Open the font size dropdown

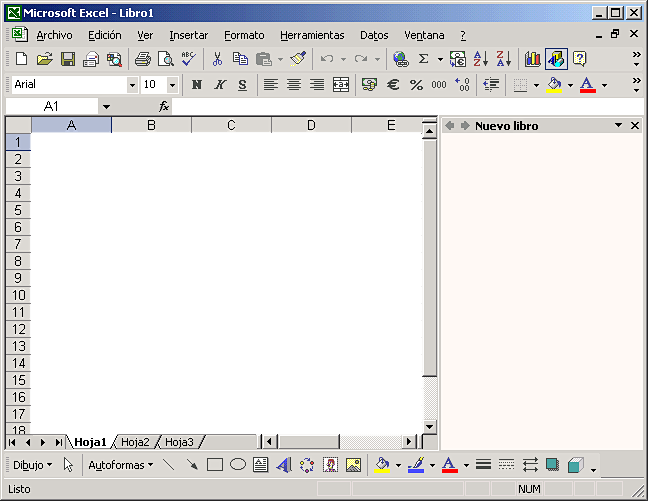[172, 85]
